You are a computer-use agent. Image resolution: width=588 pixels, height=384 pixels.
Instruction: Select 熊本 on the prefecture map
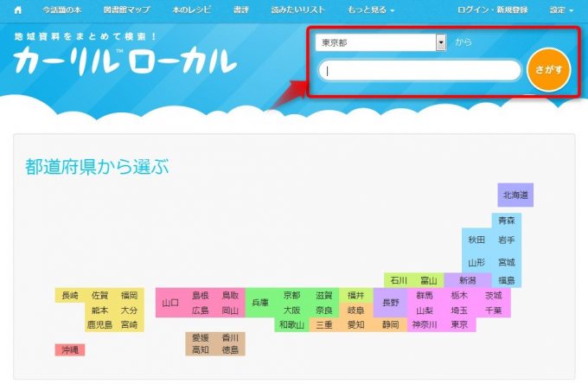[99, 310]
